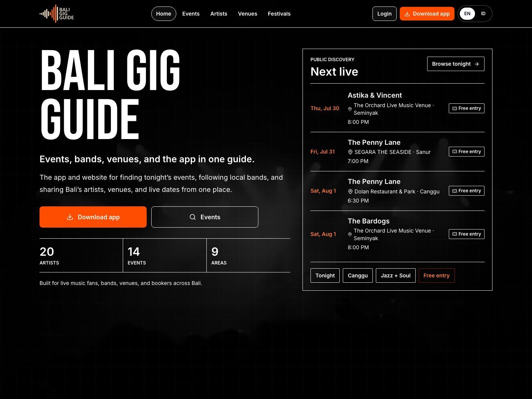Open the Home nav item
Image resolution: width=532 pixels, height=399 pixels.
(164, 14)
